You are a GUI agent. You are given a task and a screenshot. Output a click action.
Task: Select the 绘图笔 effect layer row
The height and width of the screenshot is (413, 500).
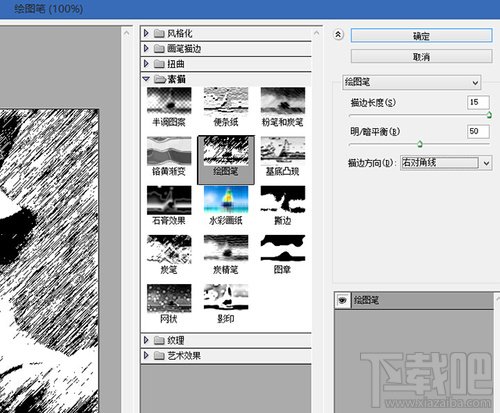(x=414, y=300)
